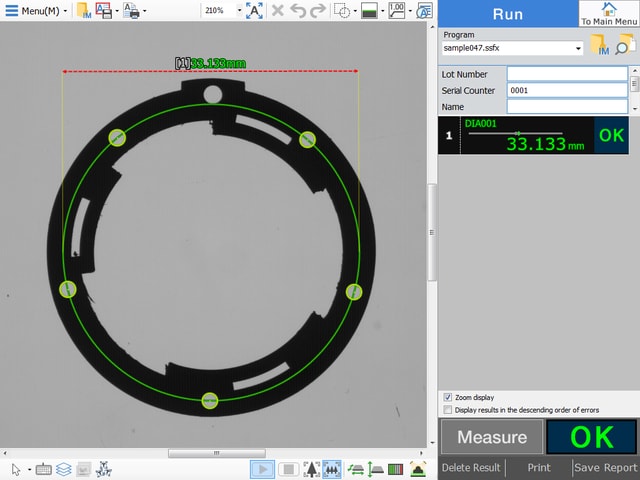Screen dimensions: 640x480
Task: Click the red-green striped bars icon
Action: point(396,469)
